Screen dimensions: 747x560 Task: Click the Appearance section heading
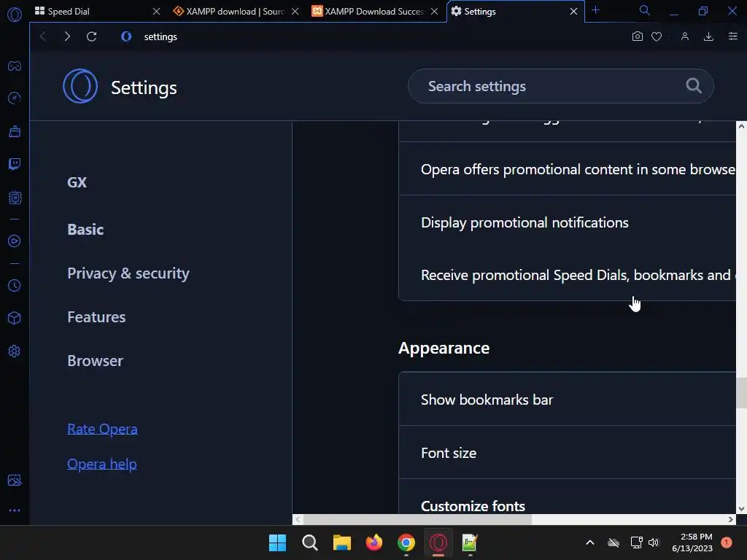444,348
